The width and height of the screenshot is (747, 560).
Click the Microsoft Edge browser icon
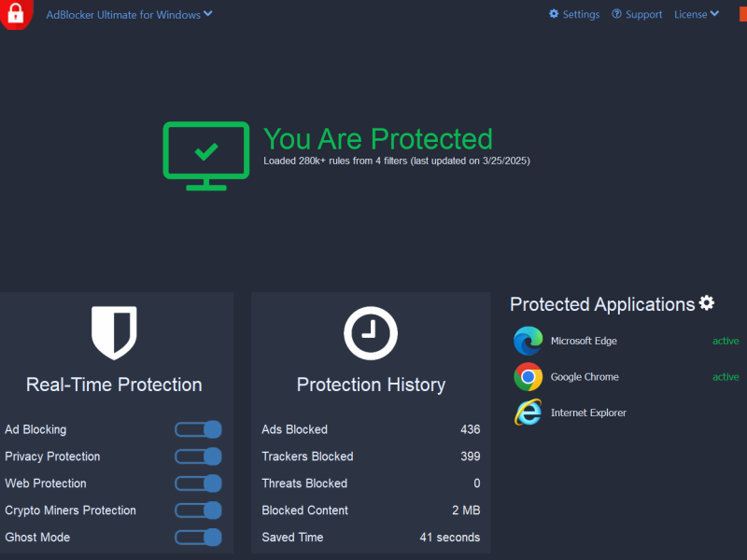(528, 341)
